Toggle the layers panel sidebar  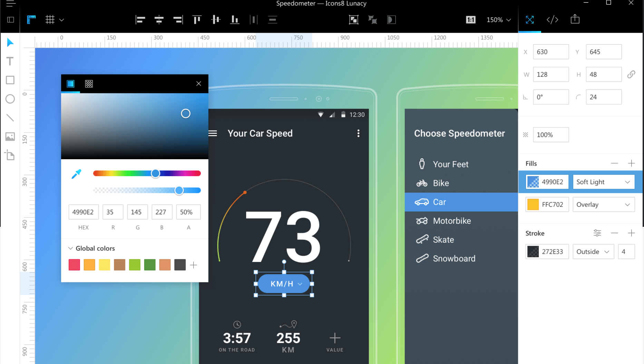point(11,20)
